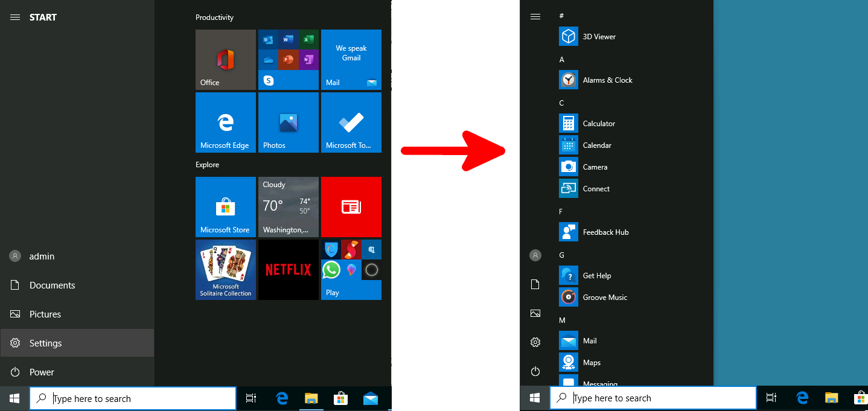Screen dimensions: 868x411
Task: Open the Netflix tile
Action: (x=288, y=270)
